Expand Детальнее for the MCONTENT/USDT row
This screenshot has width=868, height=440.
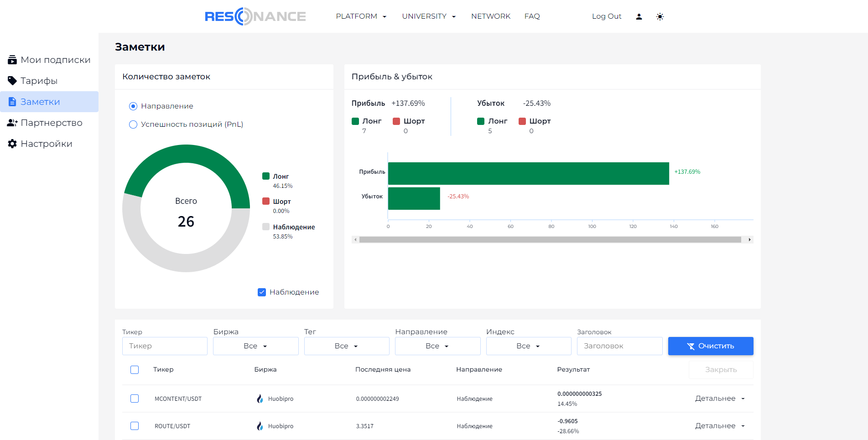[720, 399]
